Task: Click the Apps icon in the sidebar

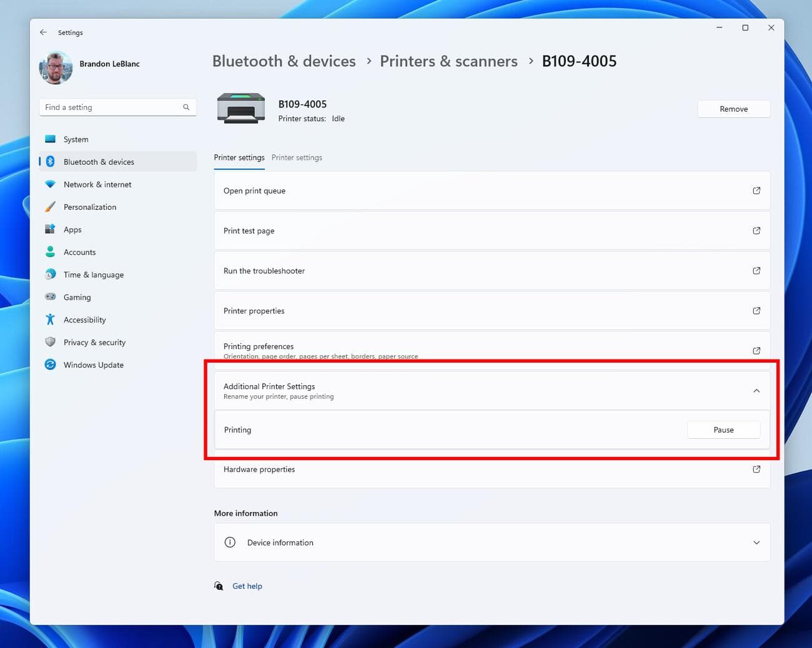Action: pyautogui.click(x=50, y=229)
